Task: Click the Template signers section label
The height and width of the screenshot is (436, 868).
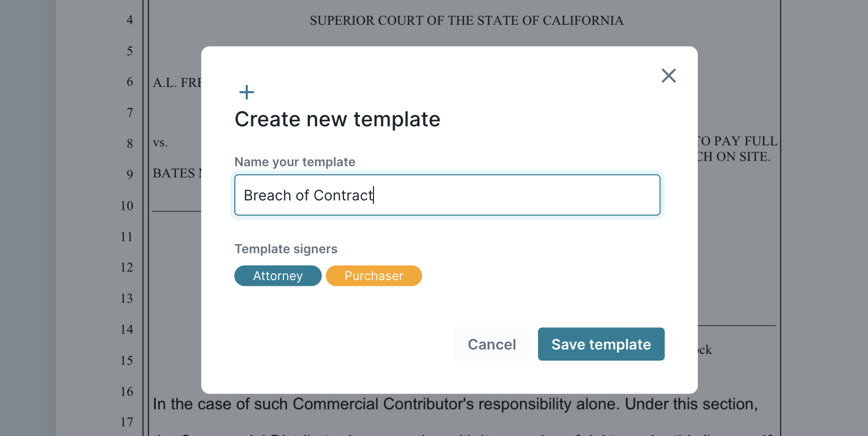Action: pos(286,249)
